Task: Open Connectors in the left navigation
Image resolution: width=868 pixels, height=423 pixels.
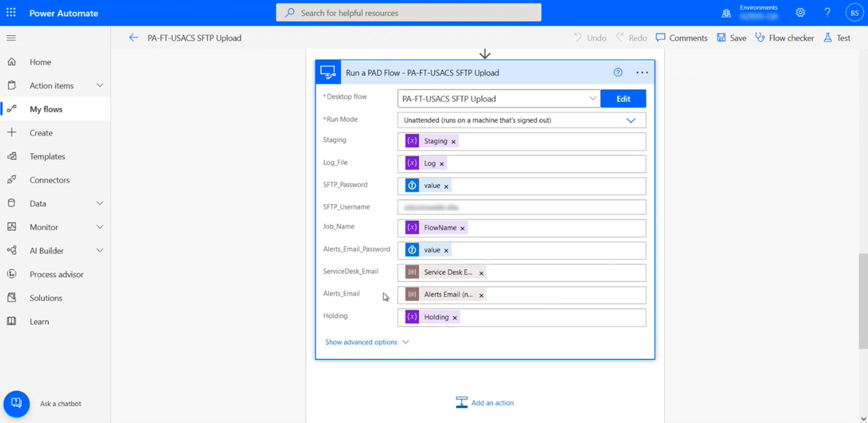Action: pos(50,180)
